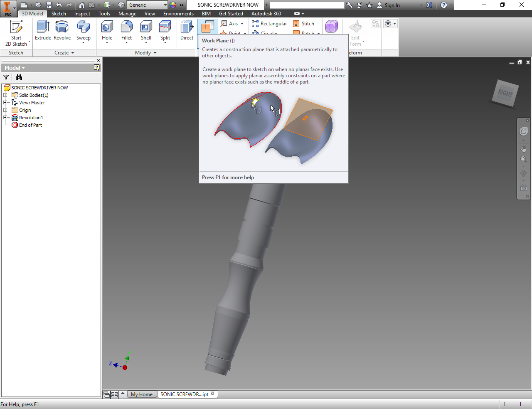The width and height of the screenshot is (532, 409).
Task: Select the Extrude tool
Action: click(x=43, y=31)
